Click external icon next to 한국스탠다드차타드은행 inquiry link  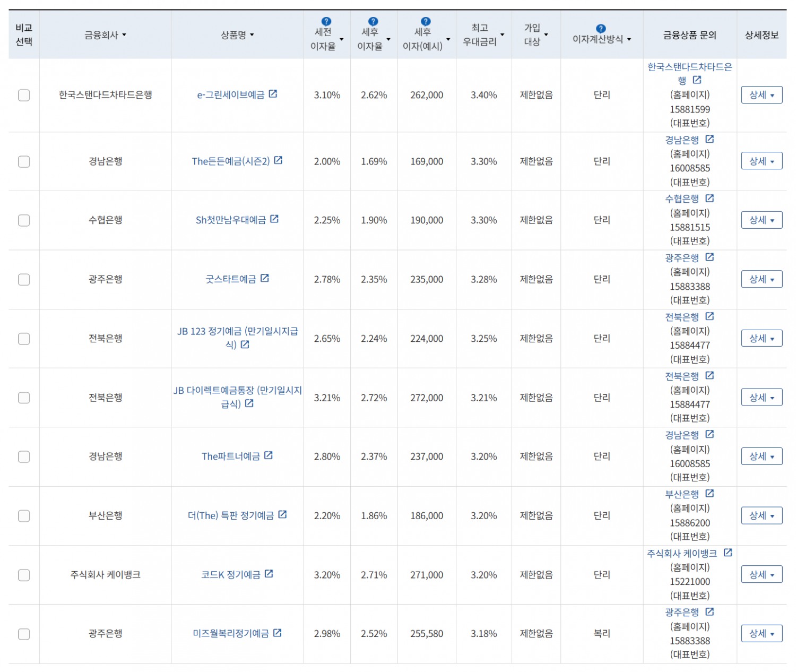pyautogui.click(x=697, y=80)
